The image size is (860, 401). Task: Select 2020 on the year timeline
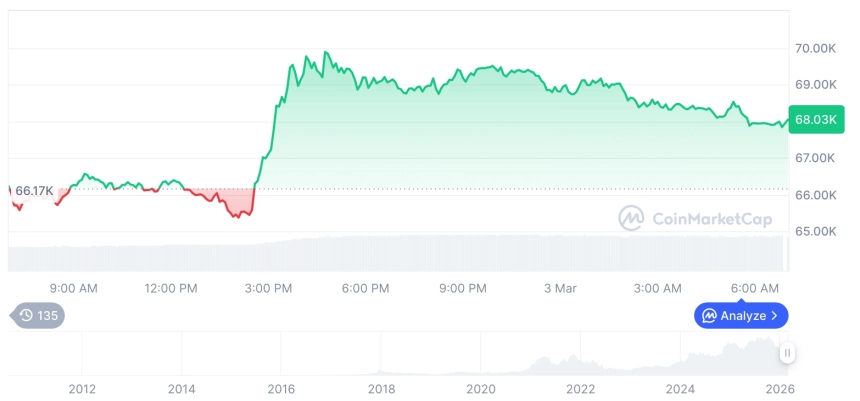(481, 389)
